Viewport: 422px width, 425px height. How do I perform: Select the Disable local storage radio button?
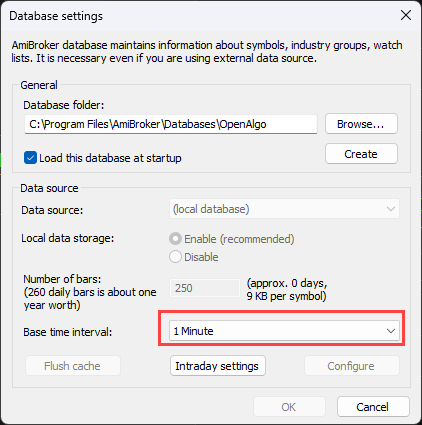click(x=175, y=257)
